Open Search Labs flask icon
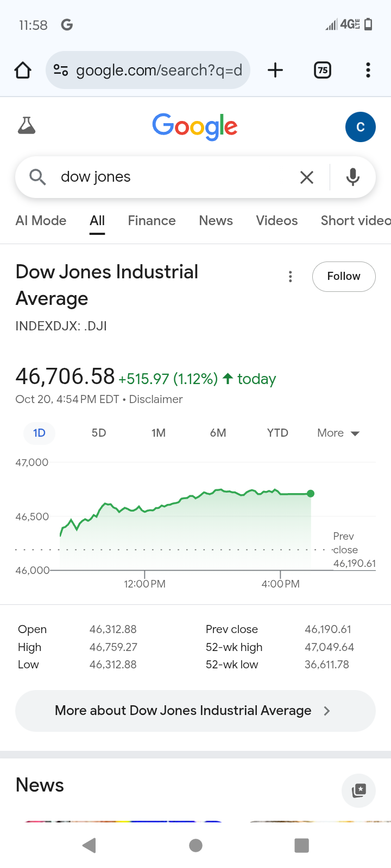This screenshot has height=868, width=391. [27, 126]
